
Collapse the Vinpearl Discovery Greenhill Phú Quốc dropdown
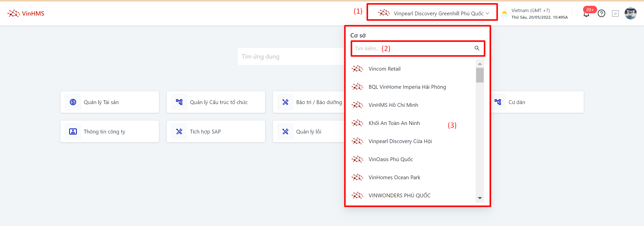(434, 13)
